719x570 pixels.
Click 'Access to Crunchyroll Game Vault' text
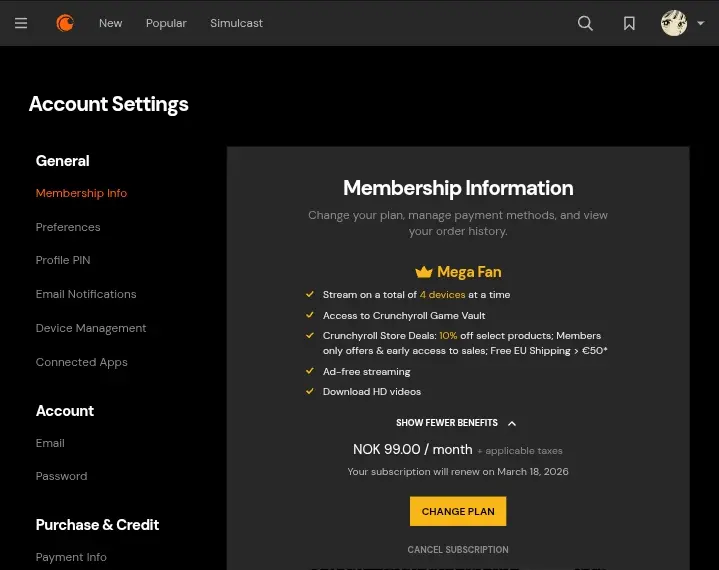tap(404, 315)
